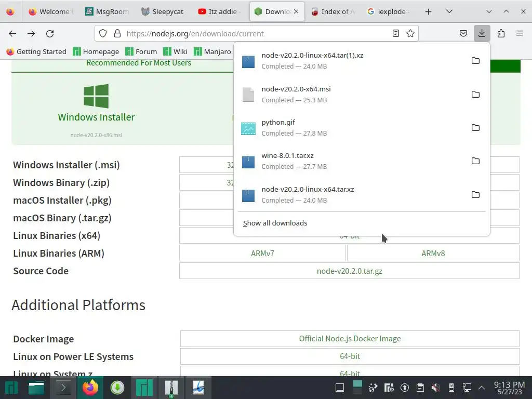Click the virtual desktop pager in the taskbar
Image resolution: width=532 pixels, height=399 pixels.
pyautogui.click(x=357, y=388)
